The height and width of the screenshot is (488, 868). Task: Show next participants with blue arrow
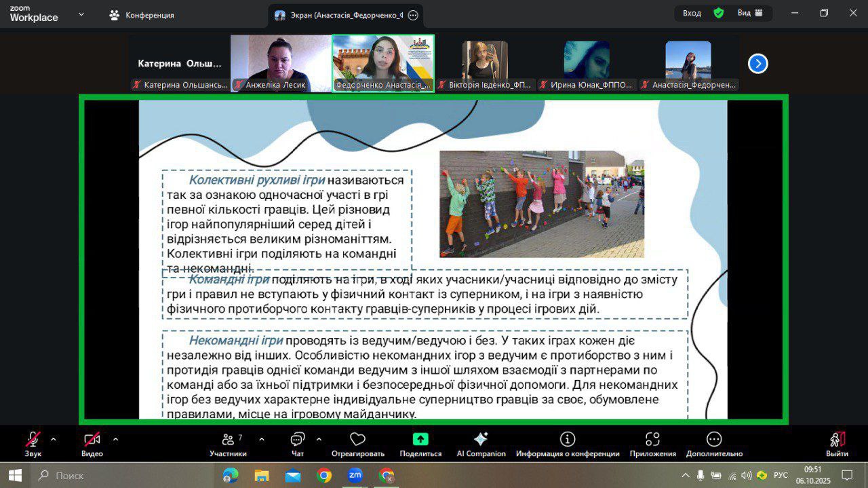click(x=757, y=64)
